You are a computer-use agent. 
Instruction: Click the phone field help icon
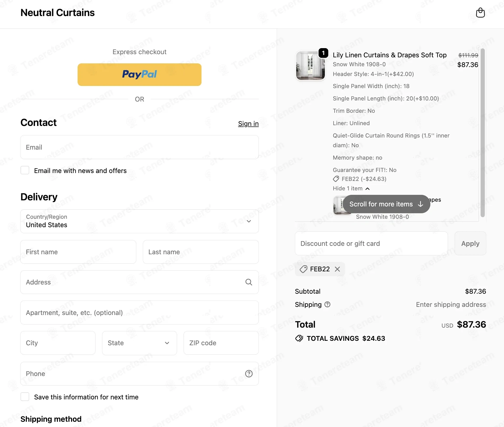click(x=249, y=374)
